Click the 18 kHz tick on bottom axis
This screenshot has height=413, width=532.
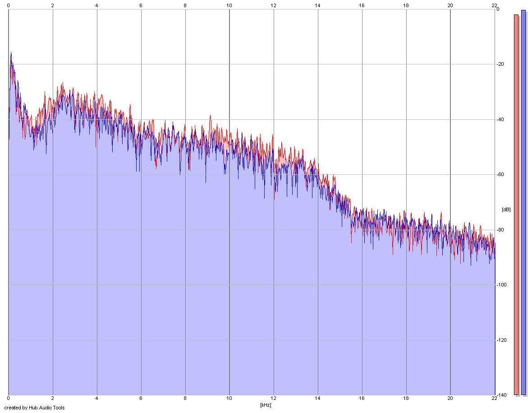tap(406, 399)
